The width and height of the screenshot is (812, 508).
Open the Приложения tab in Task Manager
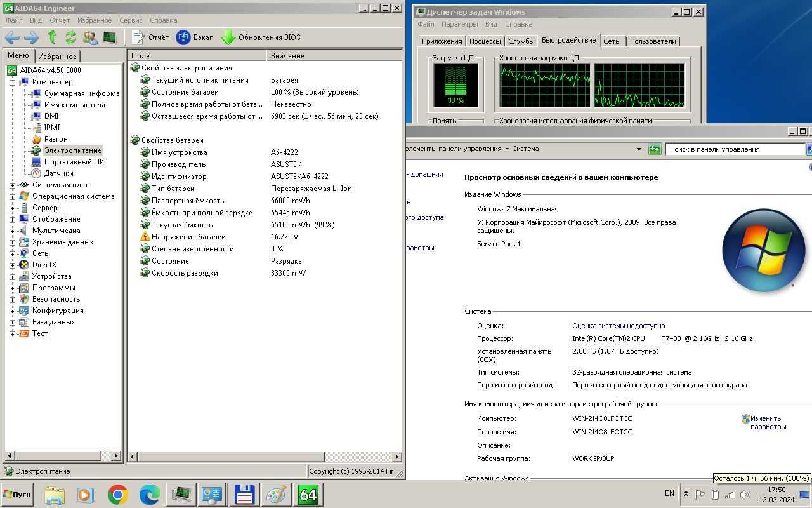pos(442,41)
